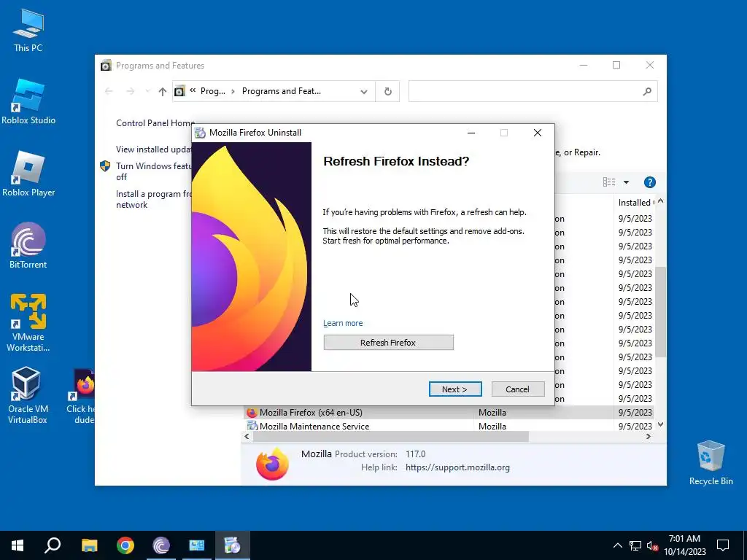Open the Learn more link
The height and width of the screenshot is (560, 747).
coord(343,323)
